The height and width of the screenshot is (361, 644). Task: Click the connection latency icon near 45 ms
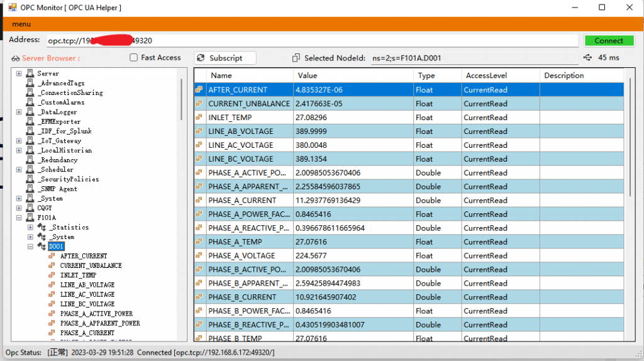click(x=587, y=58)
